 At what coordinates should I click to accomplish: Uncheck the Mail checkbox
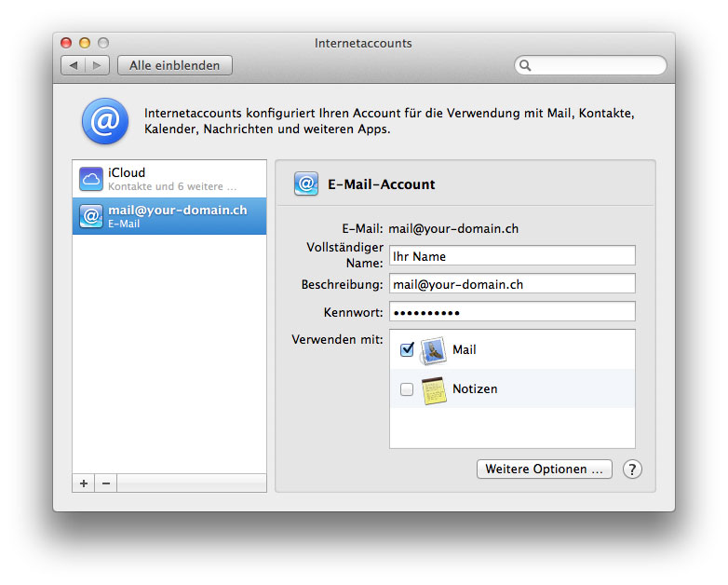tap(407, 350)
